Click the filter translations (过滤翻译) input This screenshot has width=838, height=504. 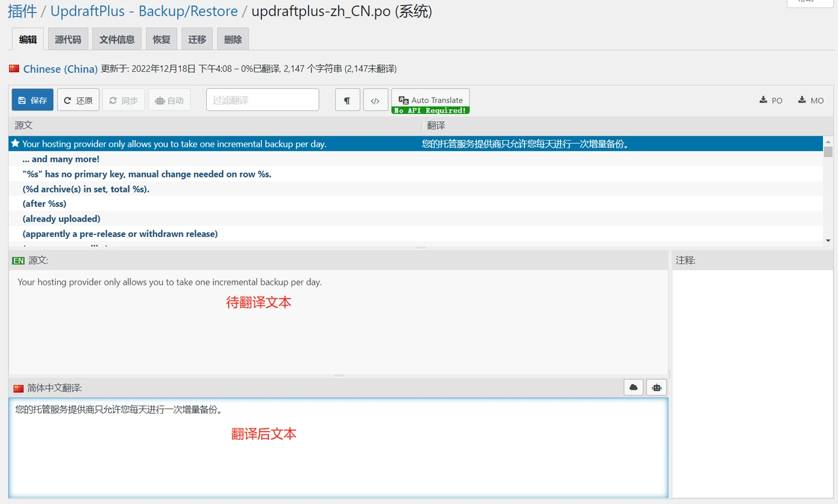coord(263,100)
